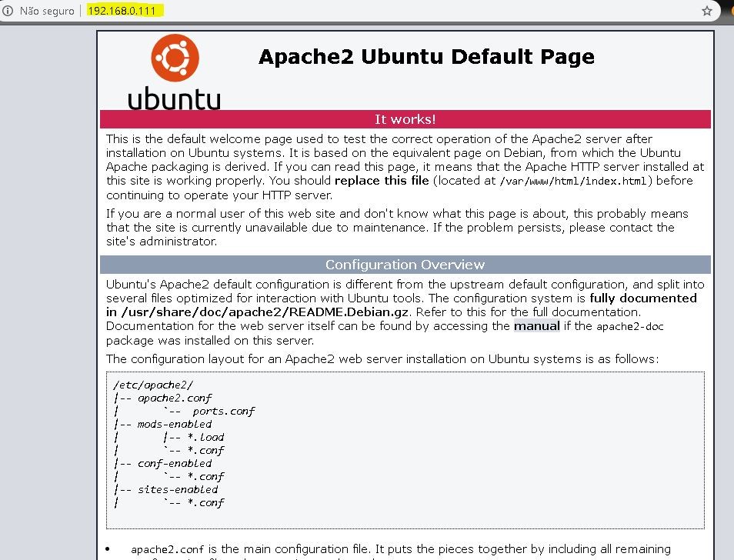Image resolution: width=734 pixels, height=560 pixels.
Task: Click the 'Apache2 Ubuntu Default Page' heading
Action: (x=426, y=57)
